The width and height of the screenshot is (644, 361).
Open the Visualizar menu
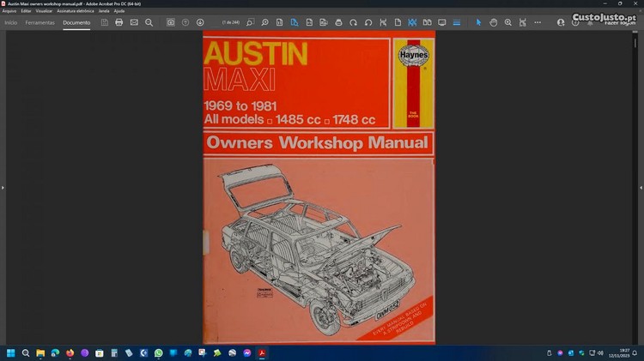point(45,11)
